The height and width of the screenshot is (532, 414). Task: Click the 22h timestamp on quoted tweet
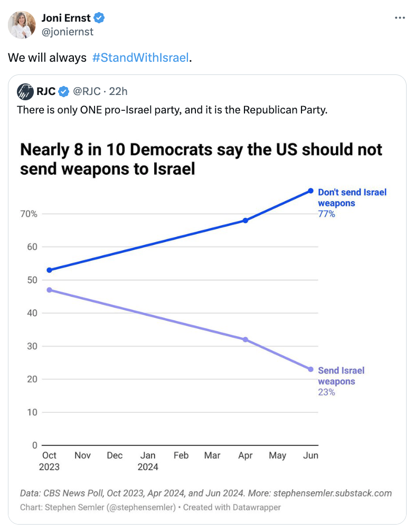[118, 92]
